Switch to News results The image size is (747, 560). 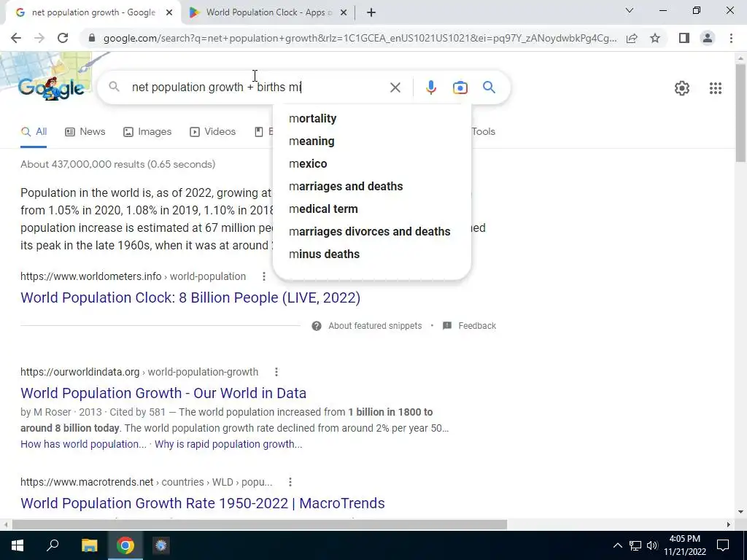[85, 132]
